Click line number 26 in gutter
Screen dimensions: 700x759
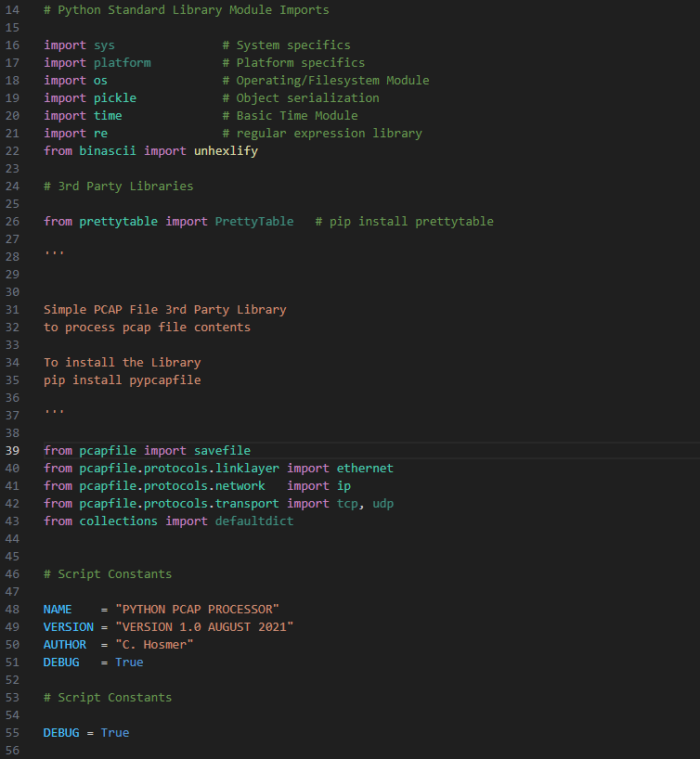pyautogui.click(x=12, y=222)
